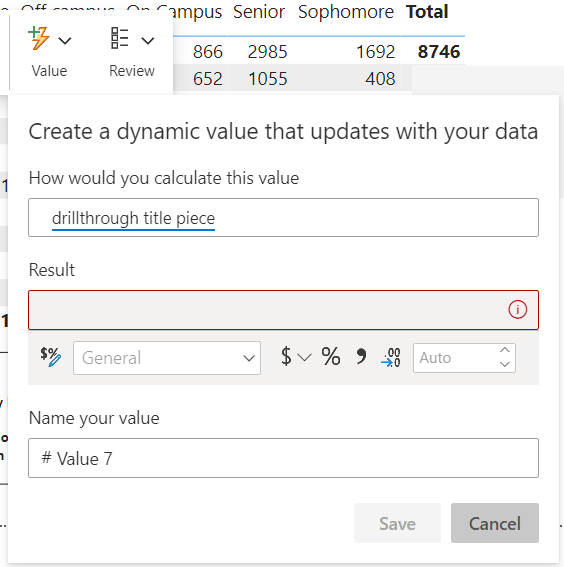
Task: Click the 'Value 7' name field
Action: [x=283, y=458]
